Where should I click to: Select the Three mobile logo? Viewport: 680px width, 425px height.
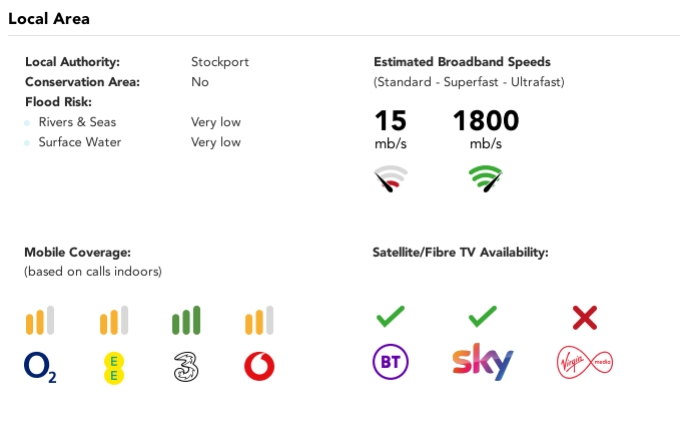point(186,367)
